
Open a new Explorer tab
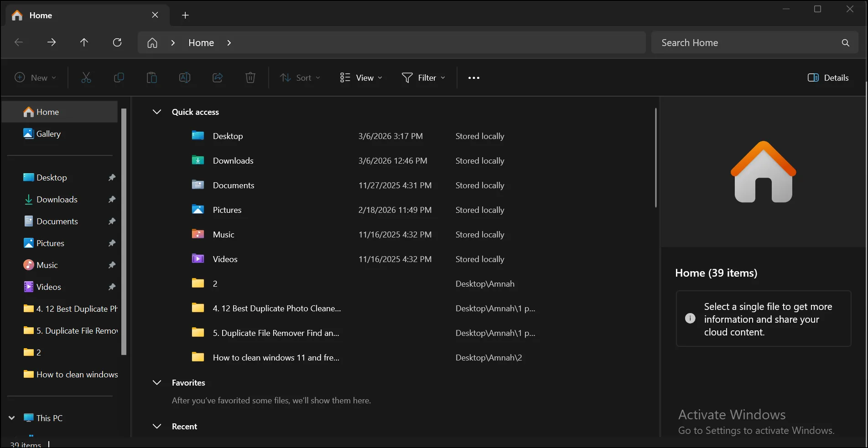(185, 15)
